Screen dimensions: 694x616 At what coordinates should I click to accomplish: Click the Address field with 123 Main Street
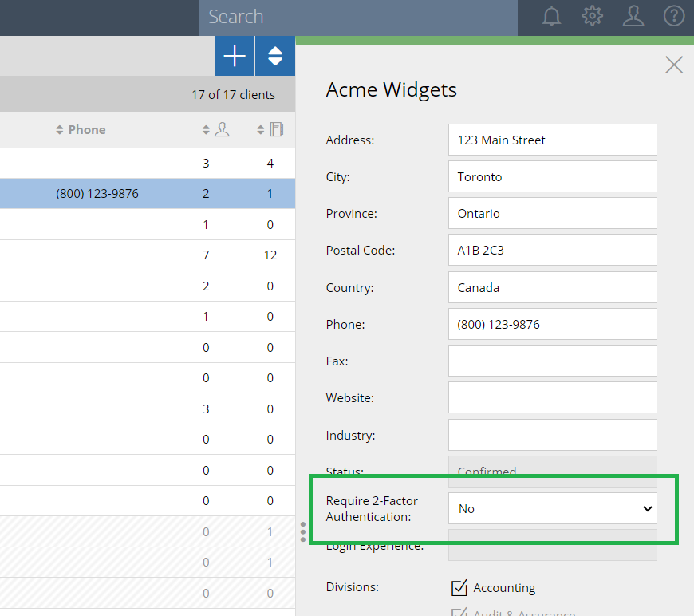(x=552, y=140)
